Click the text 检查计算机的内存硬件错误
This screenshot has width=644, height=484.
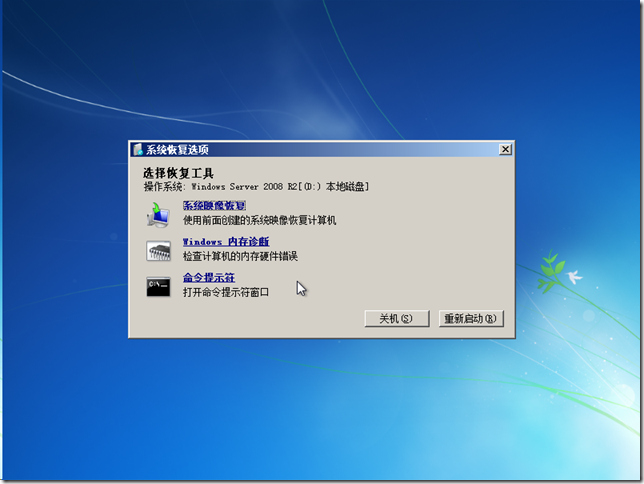(x=240, y=257)
